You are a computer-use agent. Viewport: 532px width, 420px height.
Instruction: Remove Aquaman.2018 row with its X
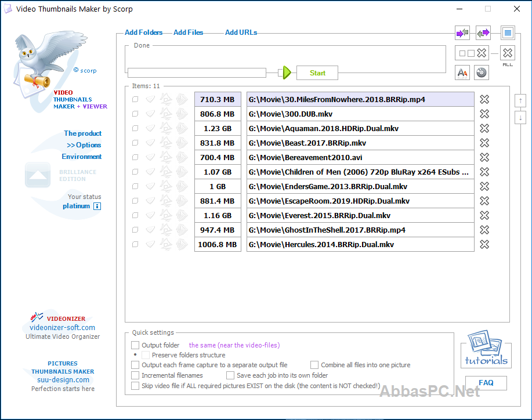[x=484, y=129]
